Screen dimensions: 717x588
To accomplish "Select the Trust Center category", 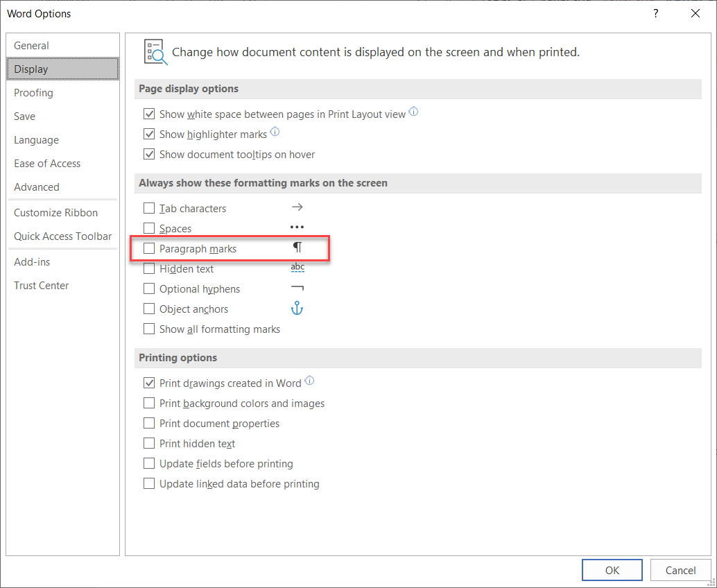I will coord(42,286).
